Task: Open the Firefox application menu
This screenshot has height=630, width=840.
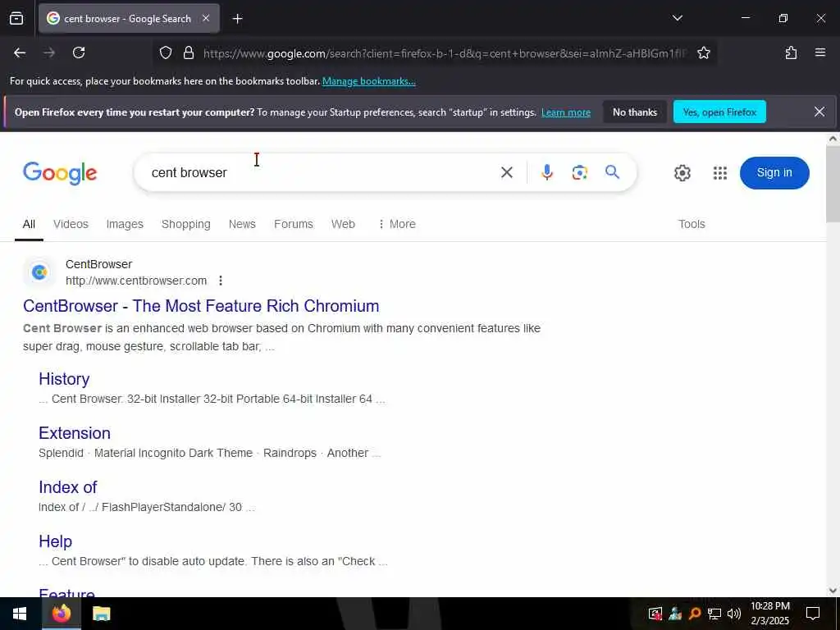Action: (x=819, y=52)
